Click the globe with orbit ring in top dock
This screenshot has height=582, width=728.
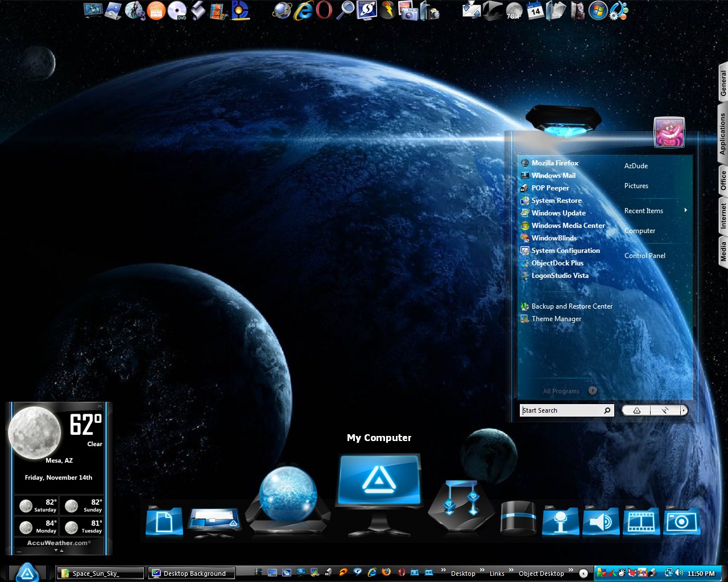(x=282, y=10)
